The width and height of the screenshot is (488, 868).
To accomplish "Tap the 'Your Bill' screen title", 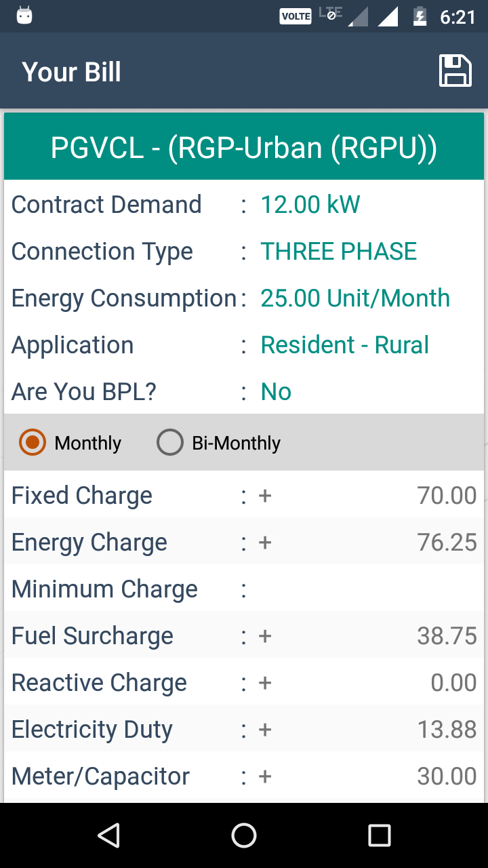I will click(x=71, y=72).
